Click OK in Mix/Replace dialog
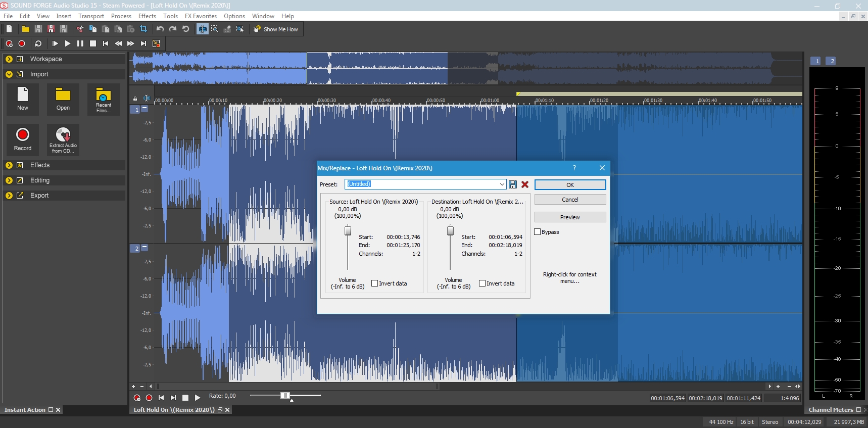 coord(570,185)
